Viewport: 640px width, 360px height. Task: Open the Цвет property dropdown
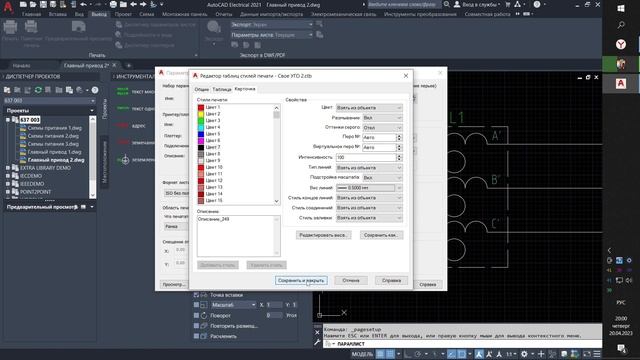tap(369, 108)
